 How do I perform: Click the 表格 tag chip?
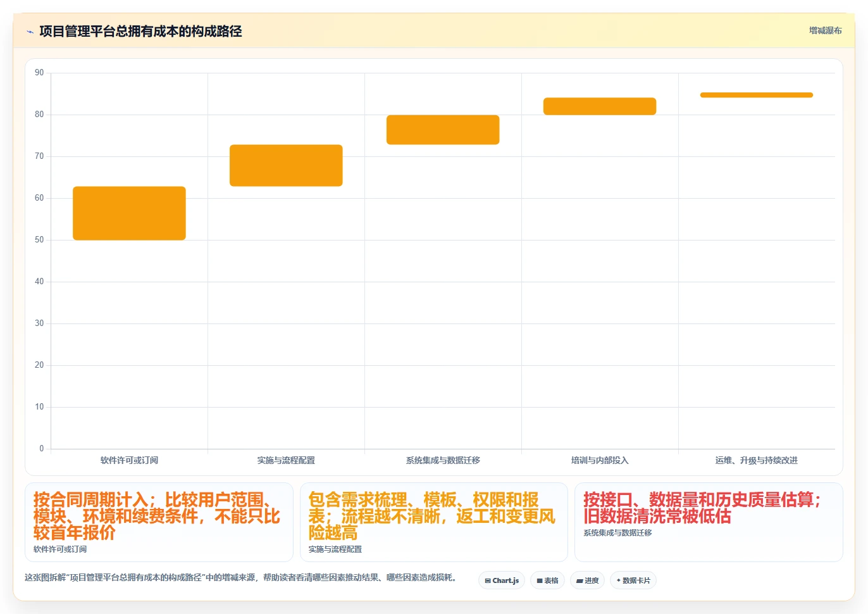[x=547, y=580]
